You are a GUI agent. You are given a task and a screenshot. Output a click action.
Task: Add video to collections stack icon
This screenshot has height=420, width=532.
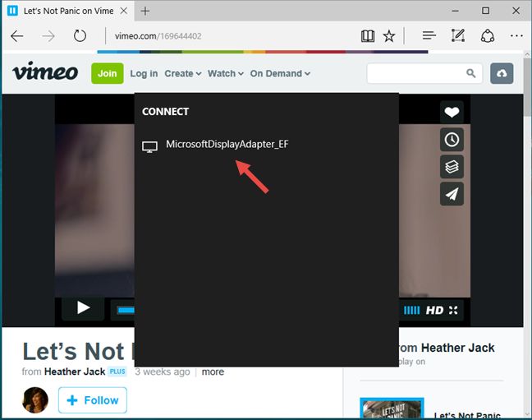(452, 167)
